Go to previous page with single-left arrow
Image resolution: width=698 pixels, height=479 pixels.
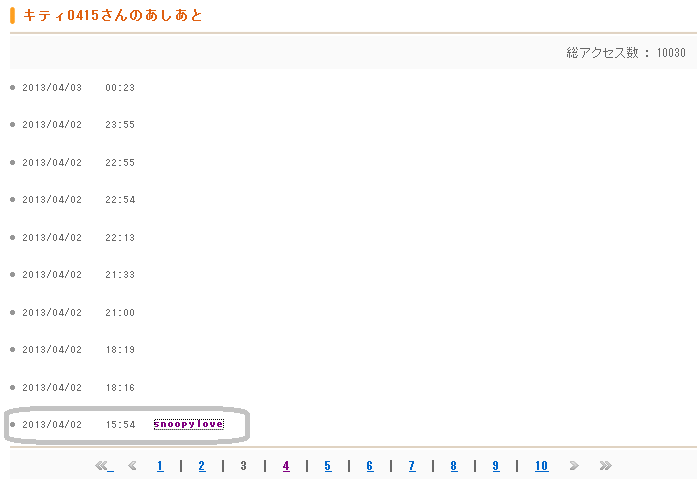(132, 466)
